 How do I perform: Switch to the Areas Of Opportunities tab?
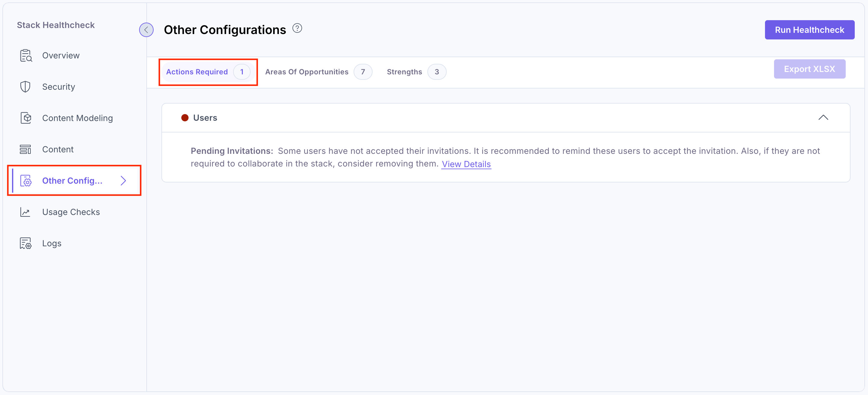(306, 71)
